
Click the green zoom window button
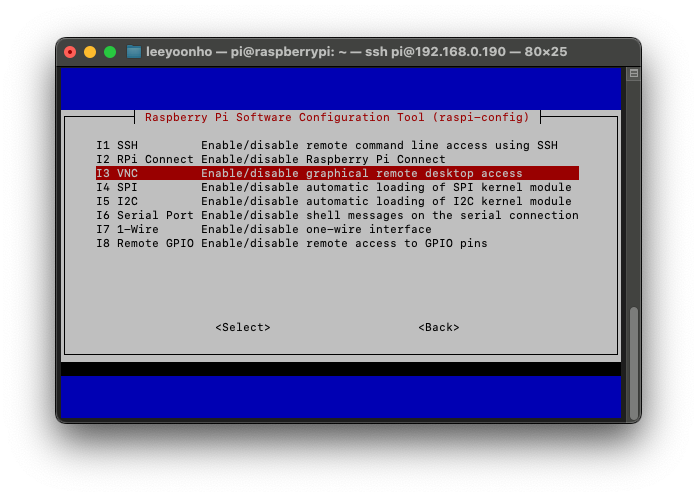click(x=110, y=52)
